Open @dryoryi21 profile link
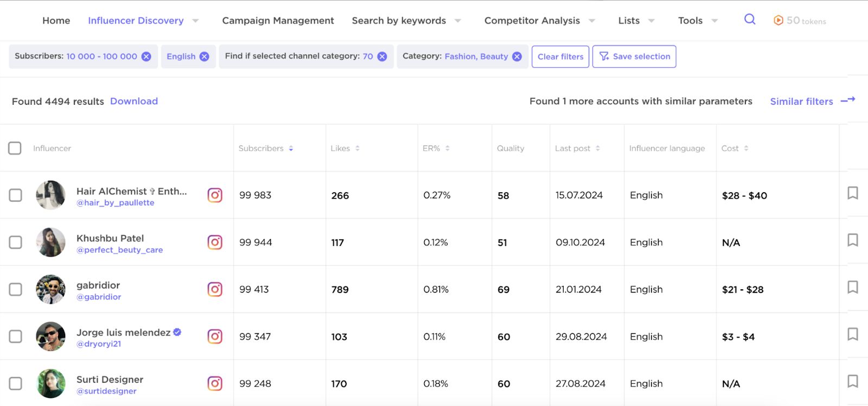Screen dimensions: 868x406 tap(99, 344)
